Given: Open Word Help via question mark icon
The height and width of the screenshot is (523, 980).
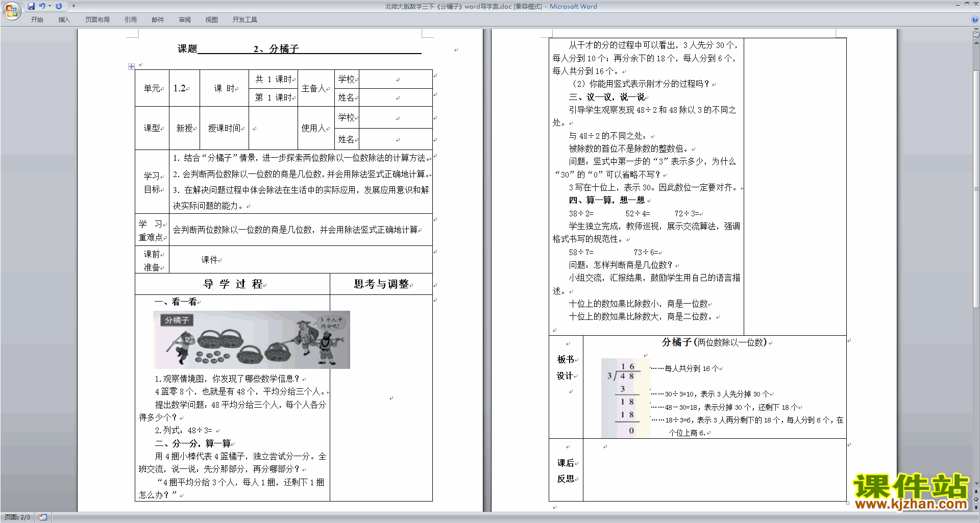Looking at the screenshot, I should (975, 19).
